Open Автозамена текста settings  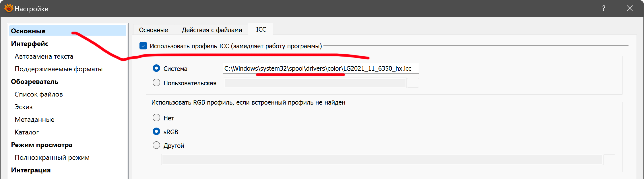pyautogui.click(x=44, y=56)
